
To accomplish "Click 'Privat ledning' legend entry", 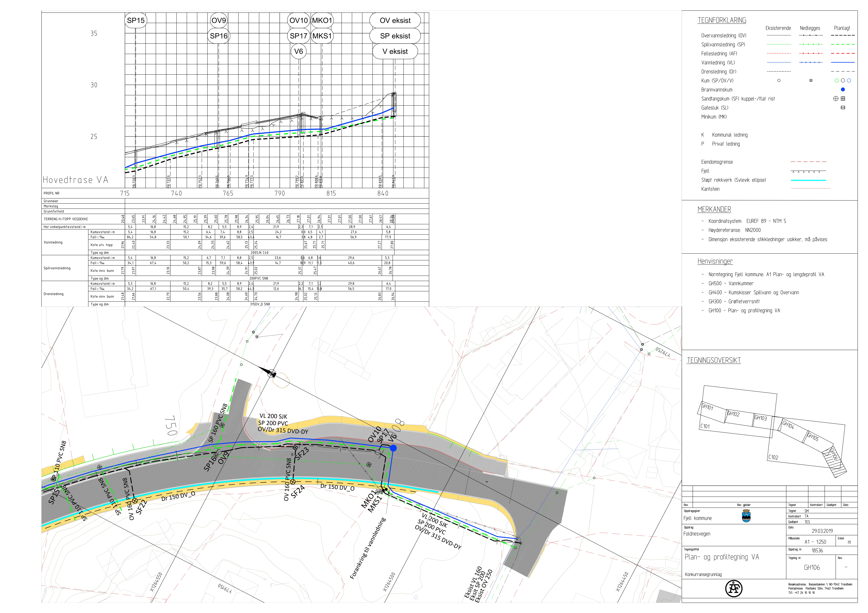I will point(726,144).
